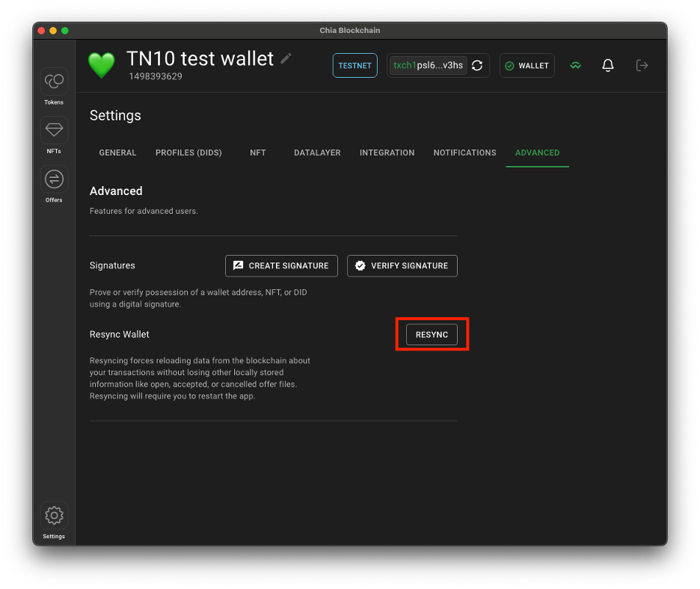Switch to the DATALAYER tab
Screen dimensions: 700x589
point(317,152)
